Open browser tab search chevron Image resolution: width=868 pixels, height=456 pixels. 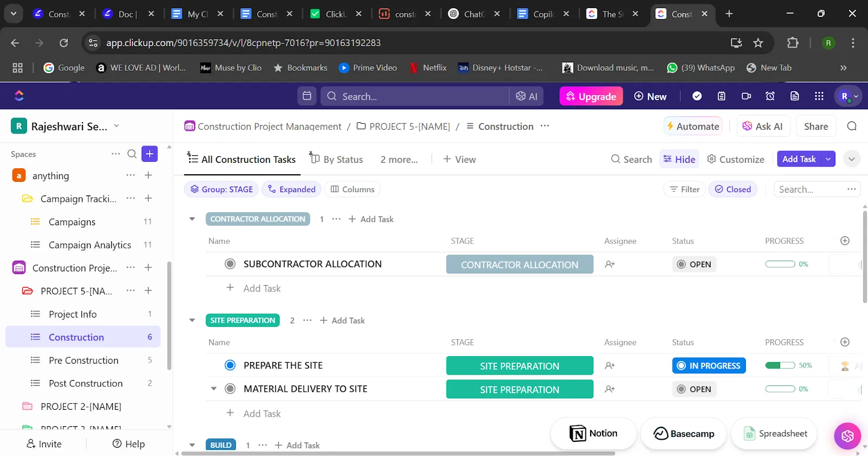click(x=14, y=14)
